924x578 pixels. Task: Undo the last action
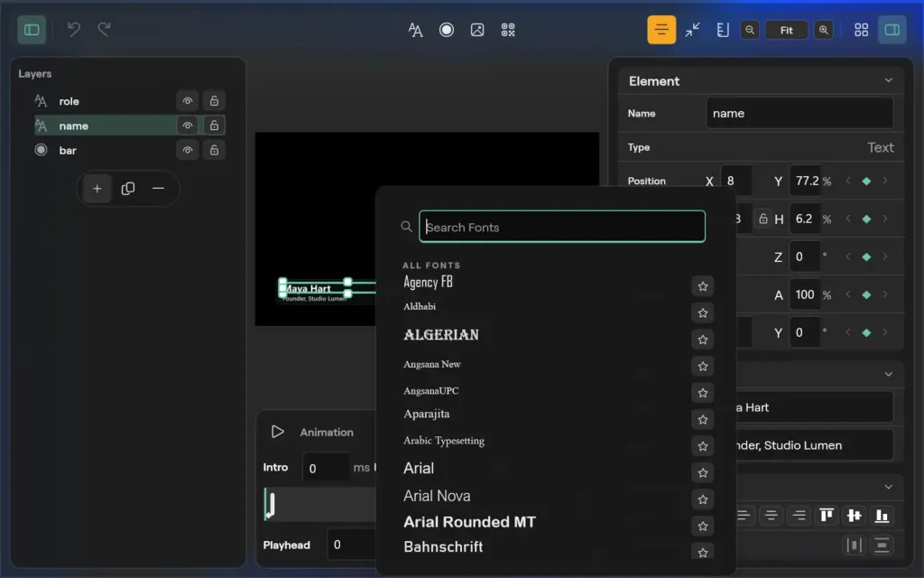tap(74, 30)
